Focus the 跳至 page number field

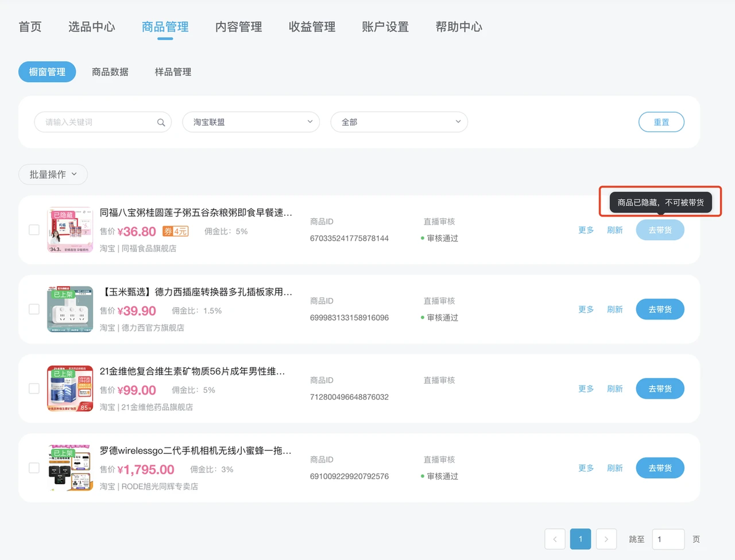coord(668,539)
